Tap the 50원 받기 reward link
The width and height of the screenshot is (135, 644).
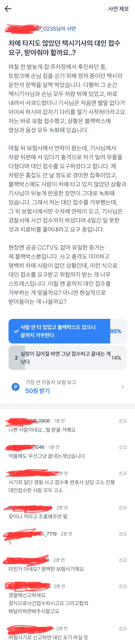38,391
